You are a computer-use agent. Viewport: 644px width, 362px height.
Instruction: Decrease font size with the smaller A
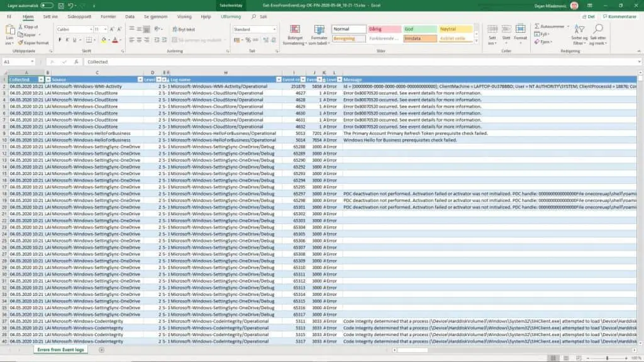pos(119,29)
